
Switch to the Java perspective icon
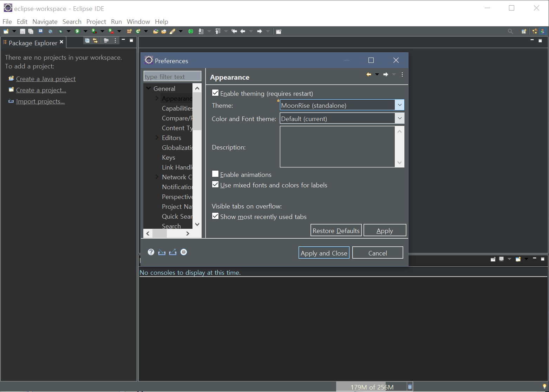pyautogui.click(x=543, y=31)
